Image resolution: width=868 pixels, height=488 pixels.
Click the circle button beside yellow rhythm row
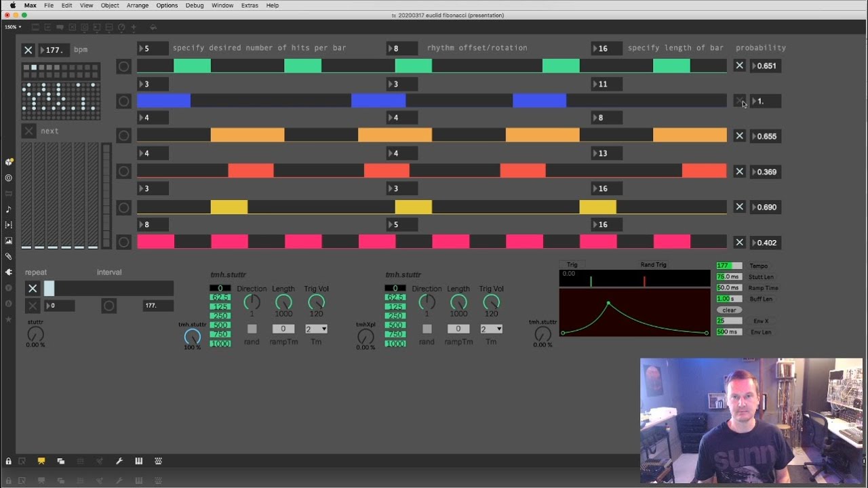pyautogui.click(x=123, y=207)
